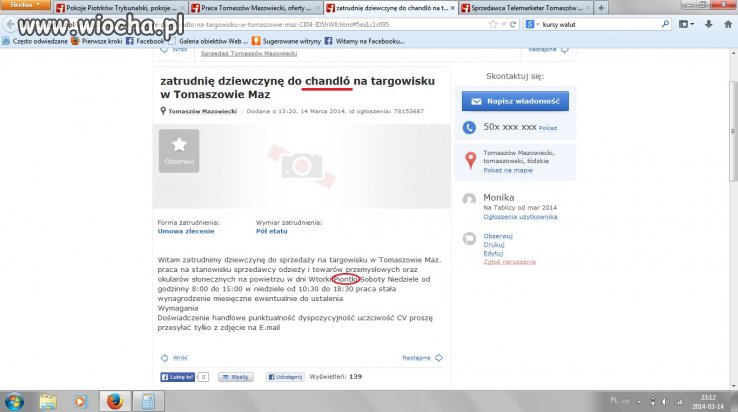Open Pierwsze kroki bookmark
Image resolution: width=738 pixels, height=412 pixels.
click(96, 41)
